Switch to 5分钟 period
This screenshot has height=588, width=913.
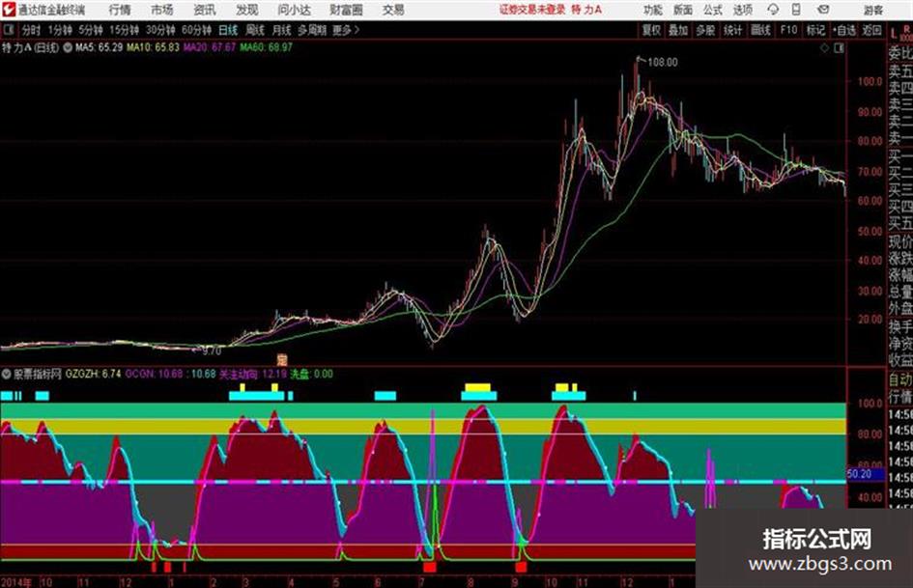point(91,30)
